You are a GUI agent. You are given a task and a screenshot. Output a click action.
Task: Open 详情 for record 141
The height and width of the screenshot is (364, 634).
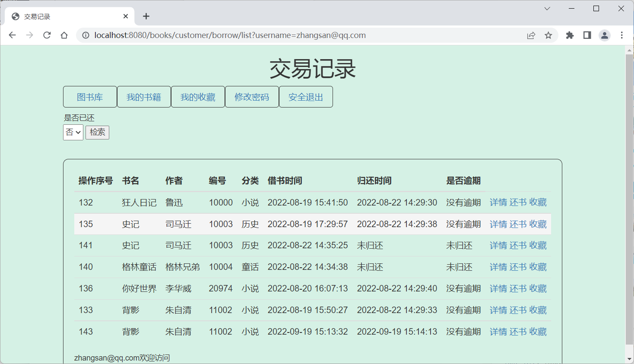[x=498, y=245]
